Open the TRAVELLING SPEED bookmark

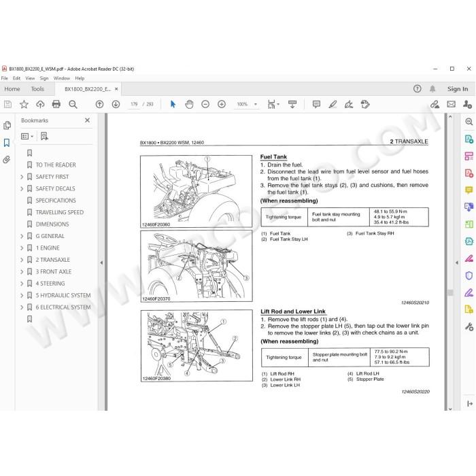[60, 212]
